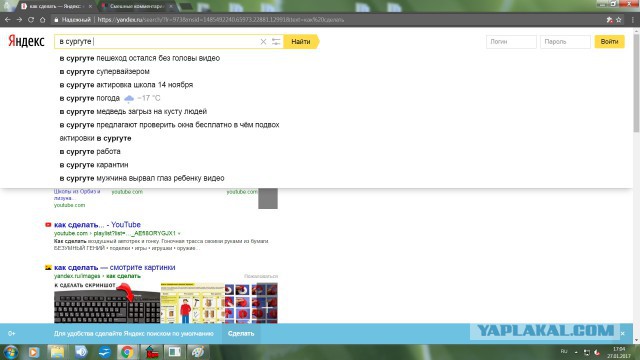
Task: Reload the page with the refresh icon
Action: pyautogui.click(x=31, y=20)
